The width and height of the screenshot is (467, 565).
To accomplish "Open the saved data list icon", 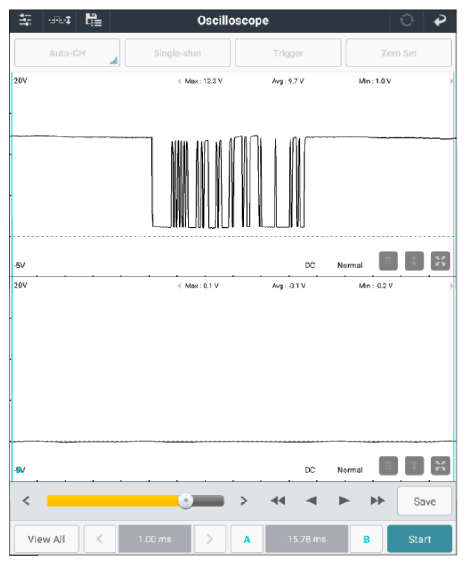I will pos(93,20).
